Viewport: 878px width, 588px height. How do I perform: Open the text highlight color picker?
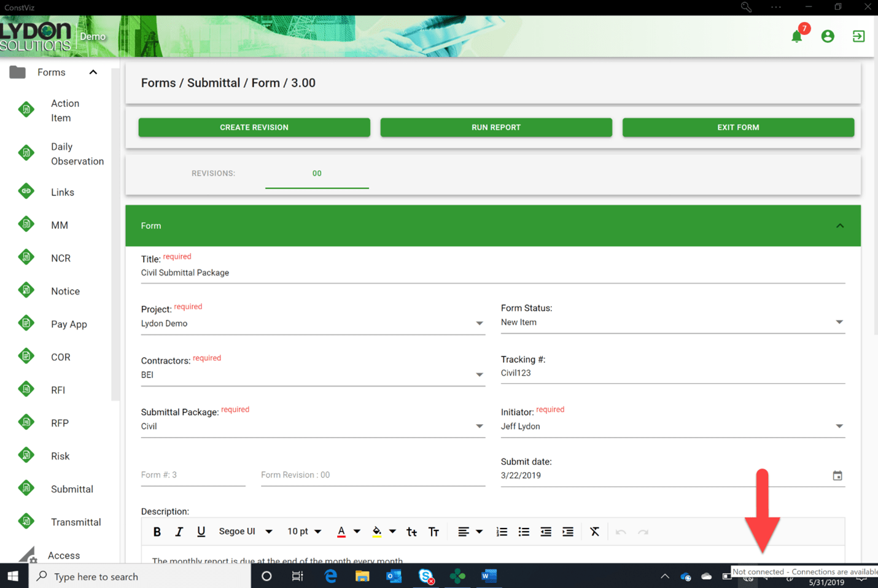(x=377, y=532)
